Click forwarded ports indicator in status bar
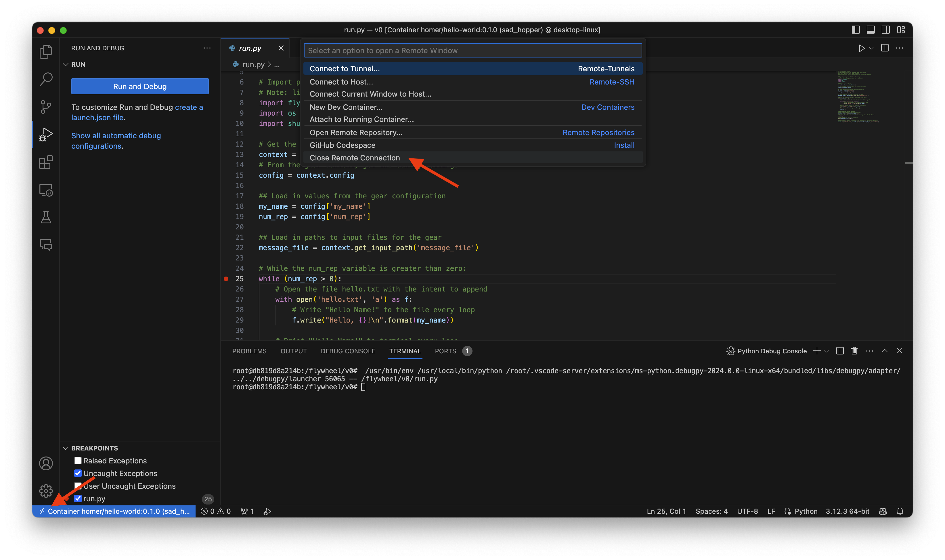Image resolution: width=945 pixels, height=560 pixels. pos(247,511)
